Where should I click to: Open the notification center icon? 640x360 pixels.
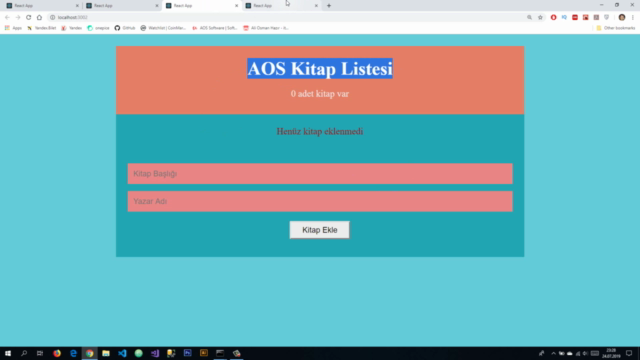click(629, 353)
